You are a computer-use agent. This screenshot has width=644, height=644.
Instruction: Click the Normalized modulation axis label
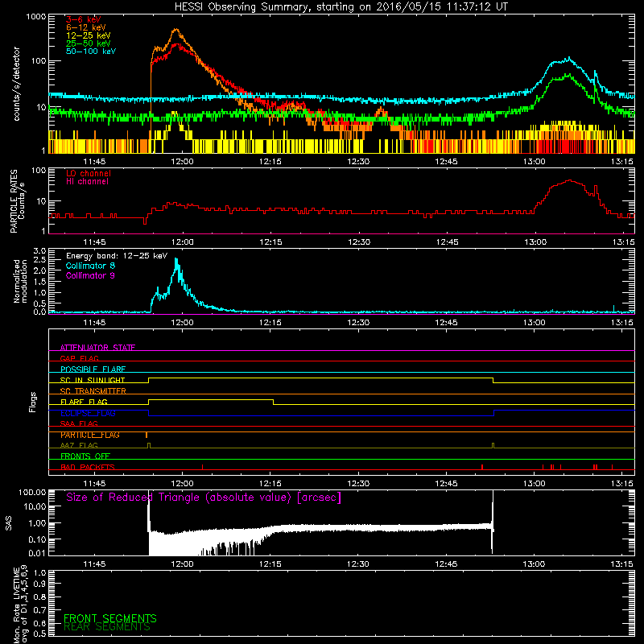pos(20,281)
